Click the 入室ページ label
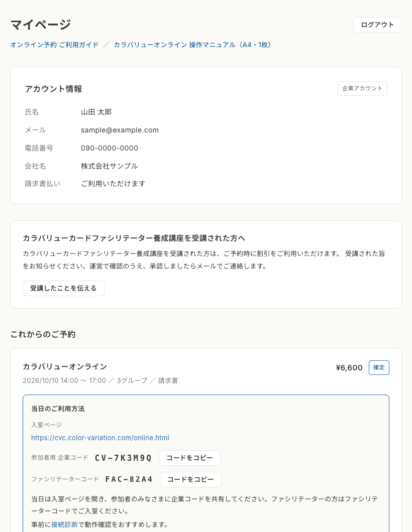The image size is (412, 532). click(x=47, y=425)
